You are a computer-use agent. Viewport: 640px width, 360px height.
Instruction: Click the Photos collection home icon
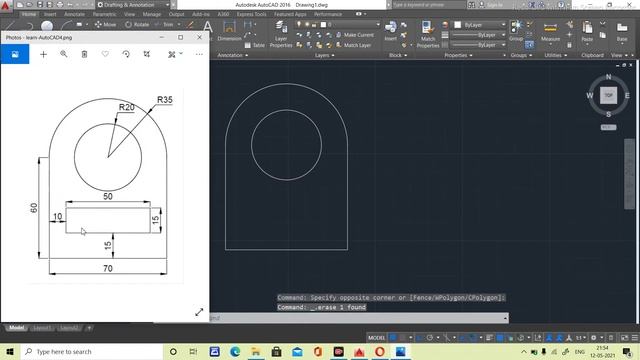pyautogui.click(x=15, y=54)
